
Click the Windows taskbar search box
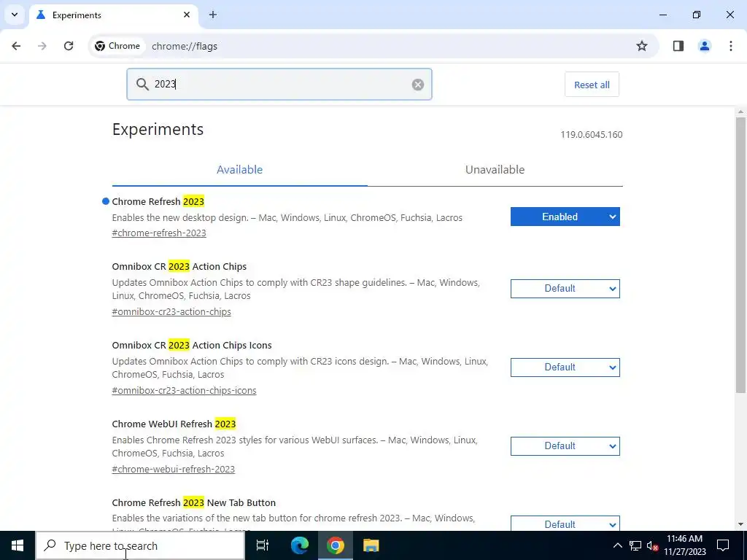[x=140, y=545]
